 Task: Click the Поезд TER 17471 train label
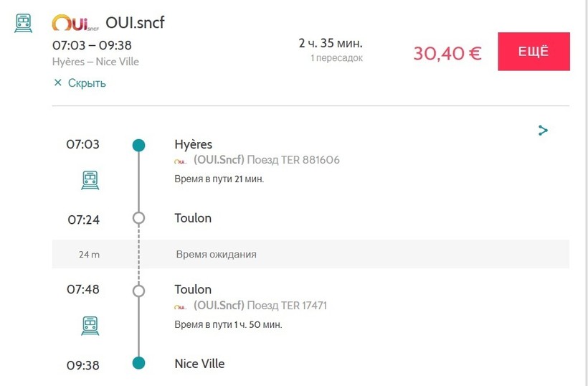(x=287, y=306)
